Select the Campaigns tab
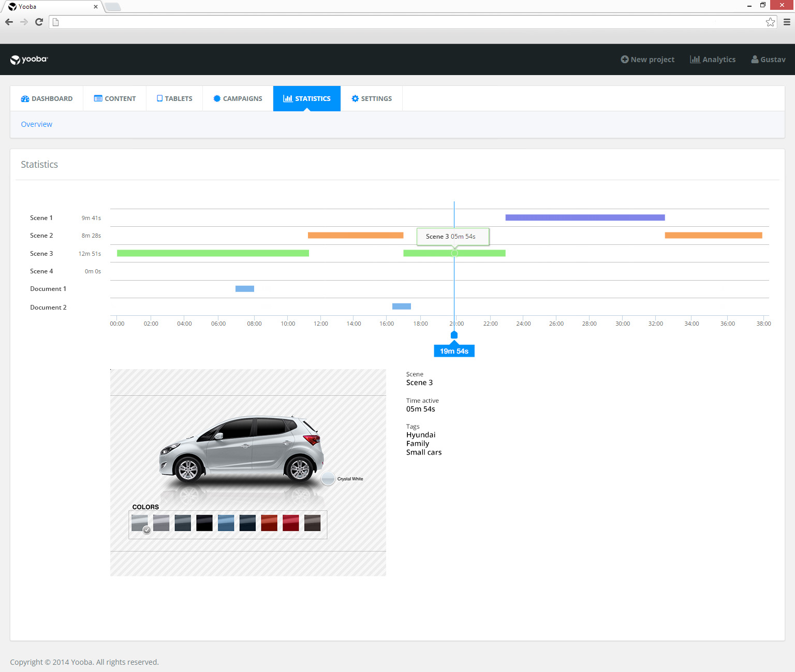Image resolution: width=795 pixels, height=672 pixels. click(238, 98)
